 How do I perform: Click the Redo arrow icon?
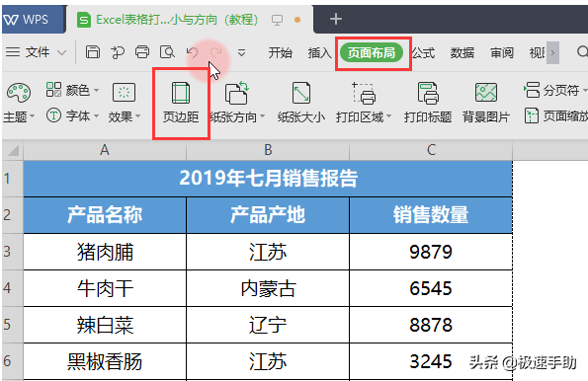216,53
